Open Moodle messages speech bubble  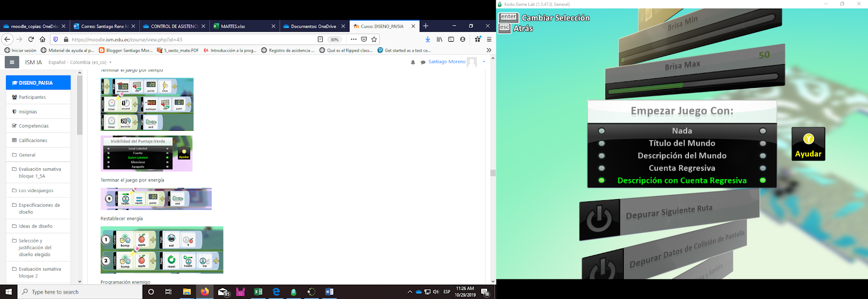click(x=423, y=62)
